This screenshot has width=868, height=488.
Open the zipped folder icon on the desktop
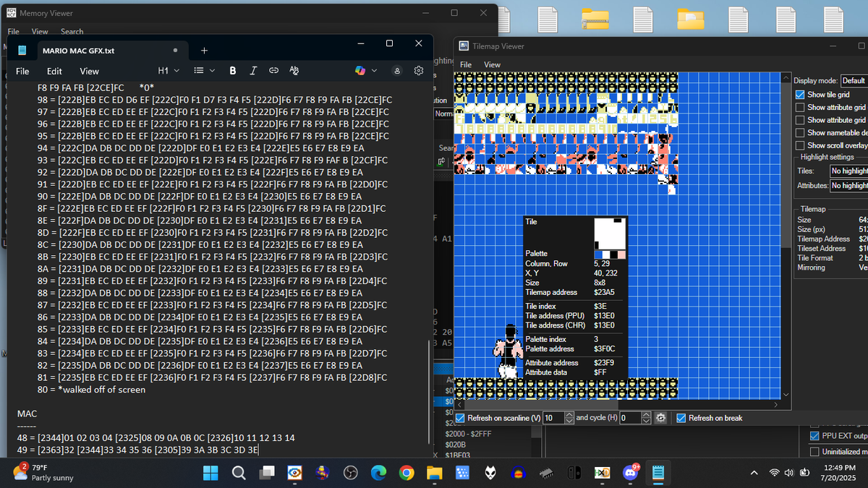[595, 19]
